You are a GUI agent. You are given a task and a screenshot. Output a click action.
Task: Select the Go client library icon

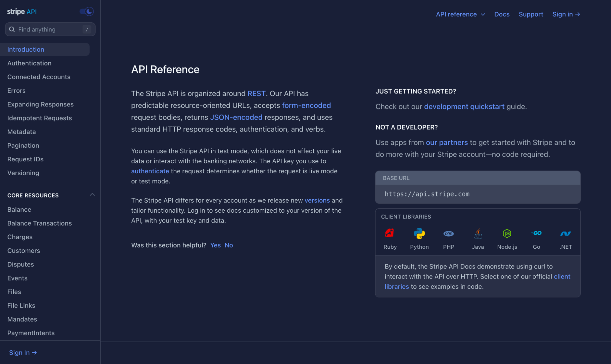click(536, 233)
